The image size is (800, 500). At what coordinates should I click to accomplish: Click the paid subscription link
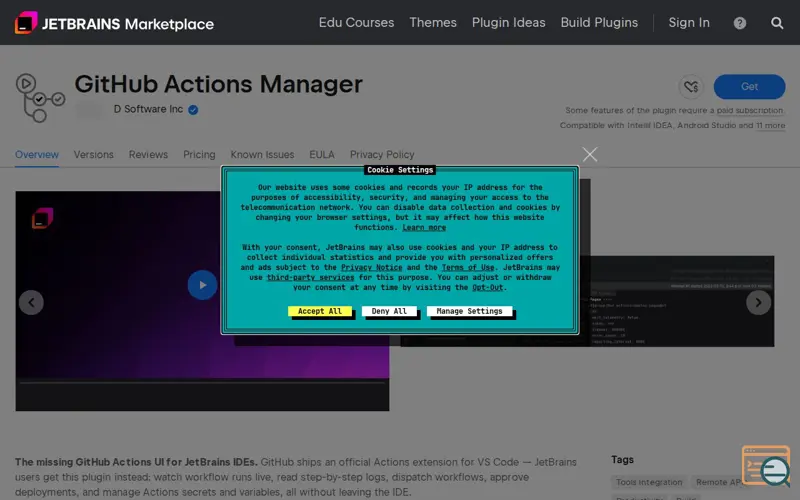(750, 110)
